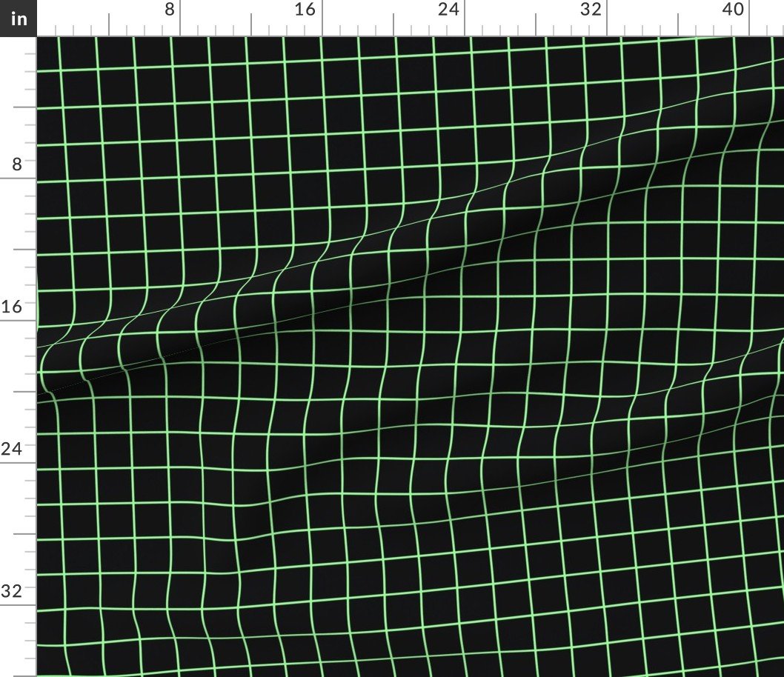Screen dimensions: 784x677
Task: Click the 16 mark on the left ruler
Action: [12, 306]
